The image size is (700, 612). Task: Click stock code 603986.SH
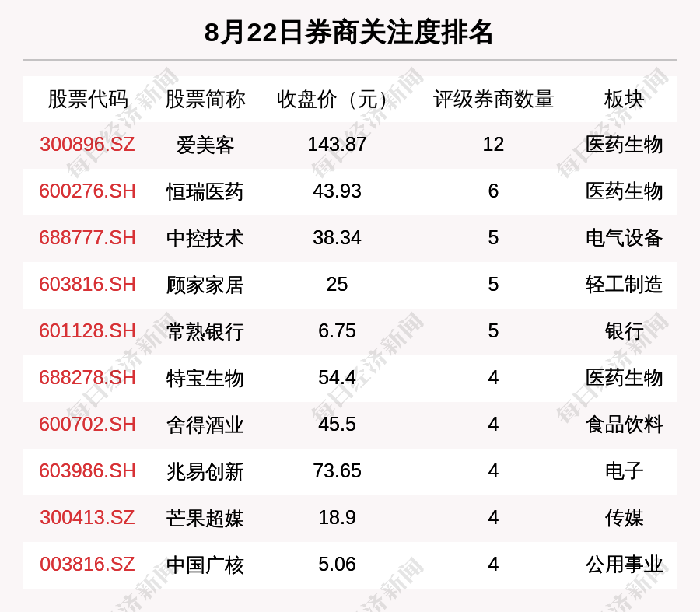coord(87,471)
